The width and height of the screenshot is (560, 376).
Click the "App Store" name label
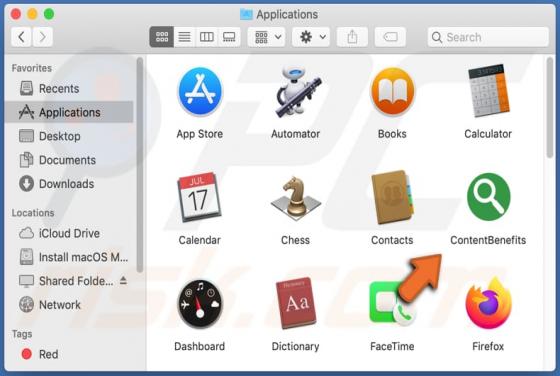200,134
